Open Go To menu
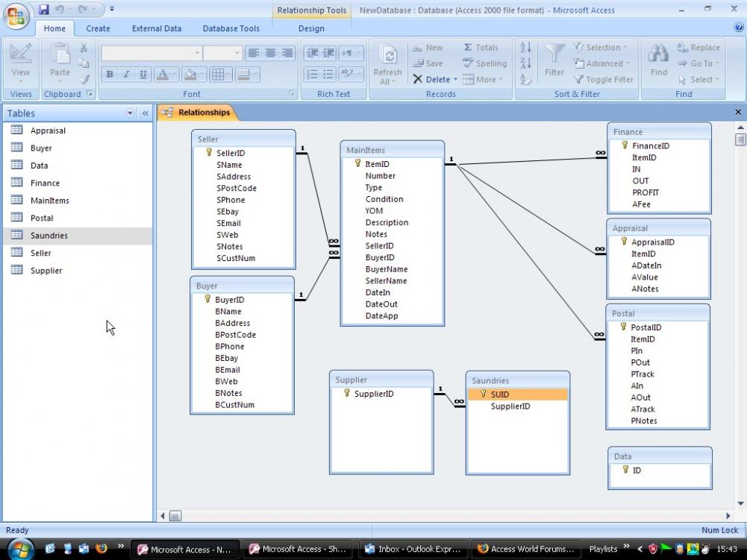Viewport: 747px width, 560px height. (x=698, y=63)
